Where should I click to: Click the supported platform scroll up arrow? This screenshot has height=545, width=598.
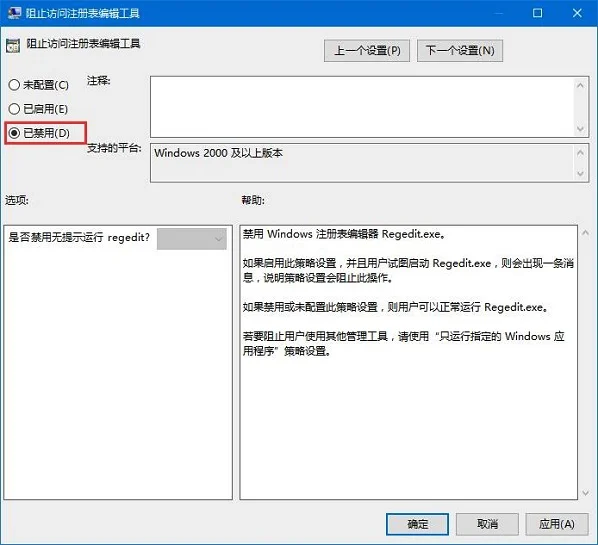click(580, 153)
